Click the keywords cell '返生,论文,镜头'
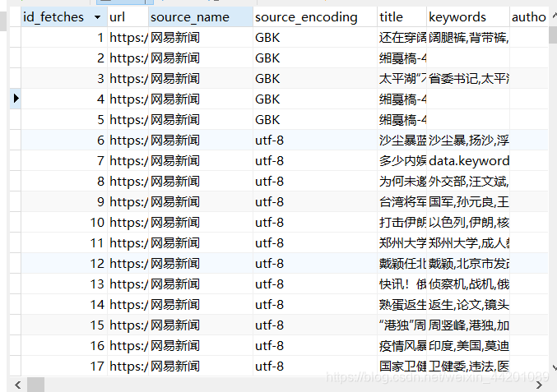Screen dimensions: 557x392 pyautogui.click(x=468, y=304)
